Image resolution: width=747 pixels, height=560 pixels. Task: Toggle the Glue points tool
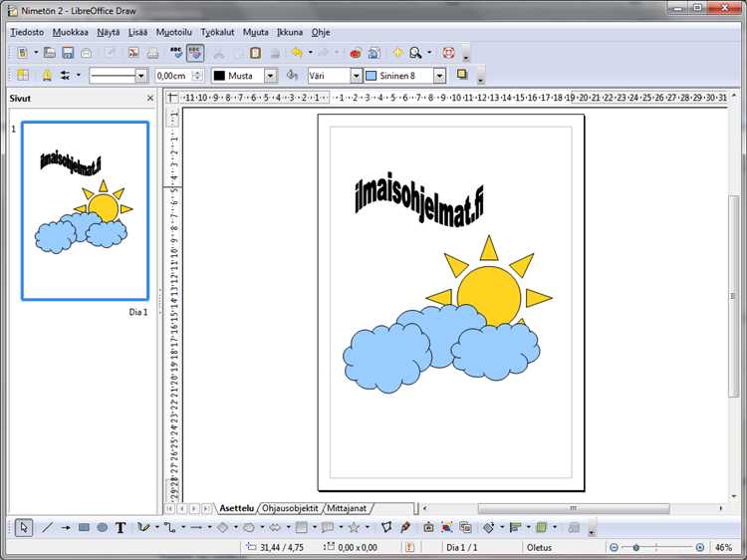405,527
